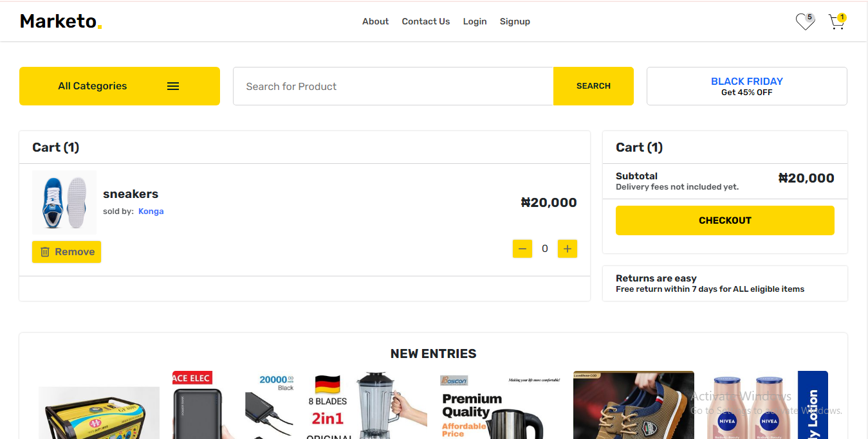This screenshot has height=439, width=868.
Task: Click the CHECKOUT button
Action: click(x=725, y=220)
